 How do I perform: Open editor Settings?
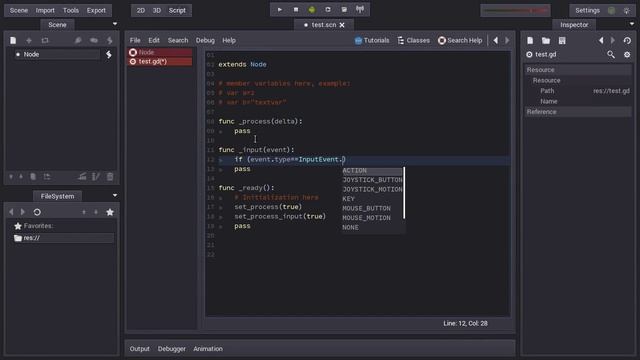587,11
